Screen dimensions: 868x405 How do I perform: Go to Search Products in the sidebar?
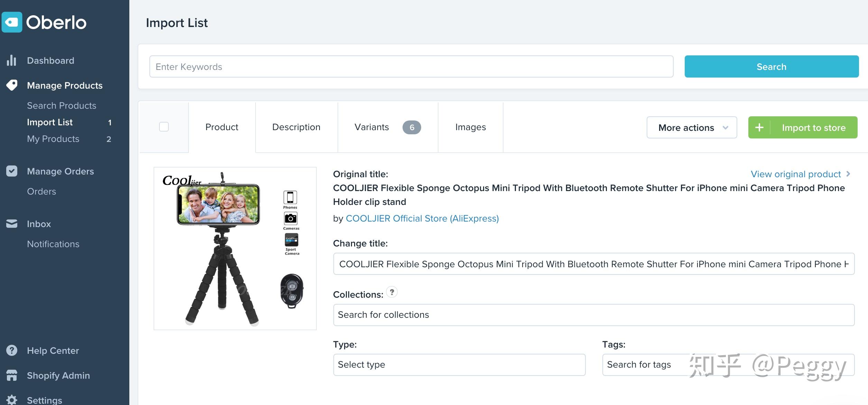(x=62, y=106)
